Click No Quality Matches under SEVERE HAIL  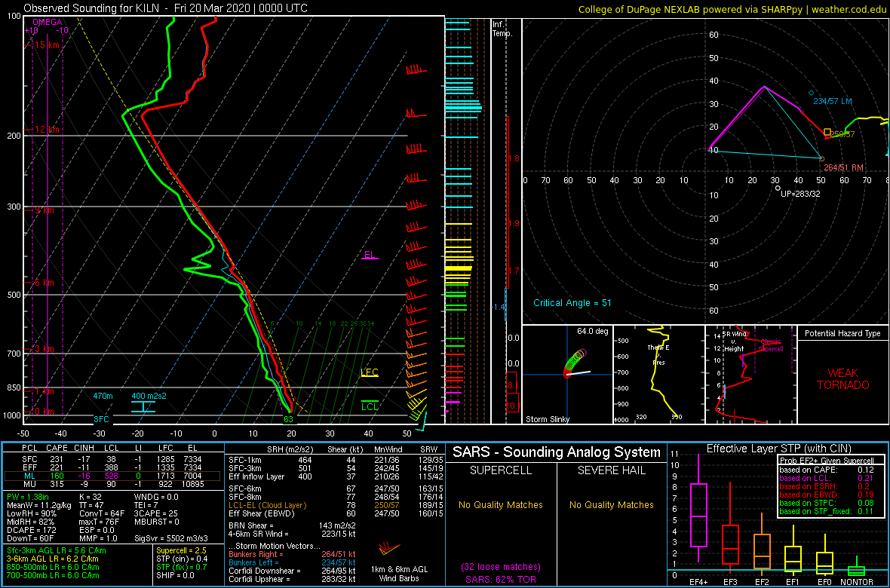pyautogui.click(x=611, y=504)
